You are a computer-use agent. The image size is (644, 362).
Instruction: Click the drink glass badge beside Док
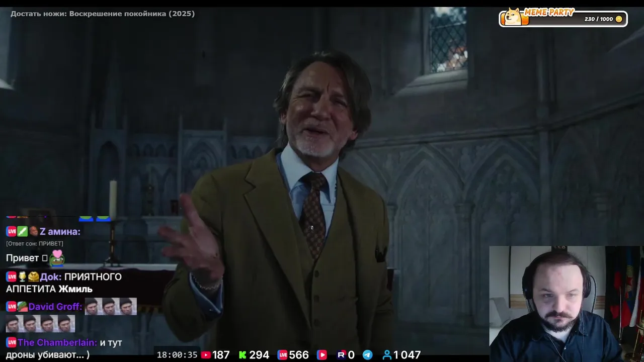[x=23, y=277]
